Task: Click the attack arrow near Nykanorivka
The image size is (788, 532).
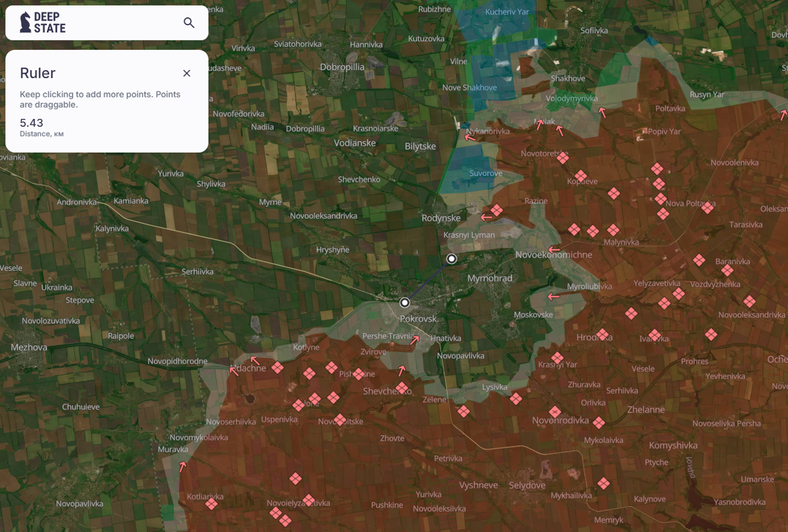Action: (x=470, y=137)
